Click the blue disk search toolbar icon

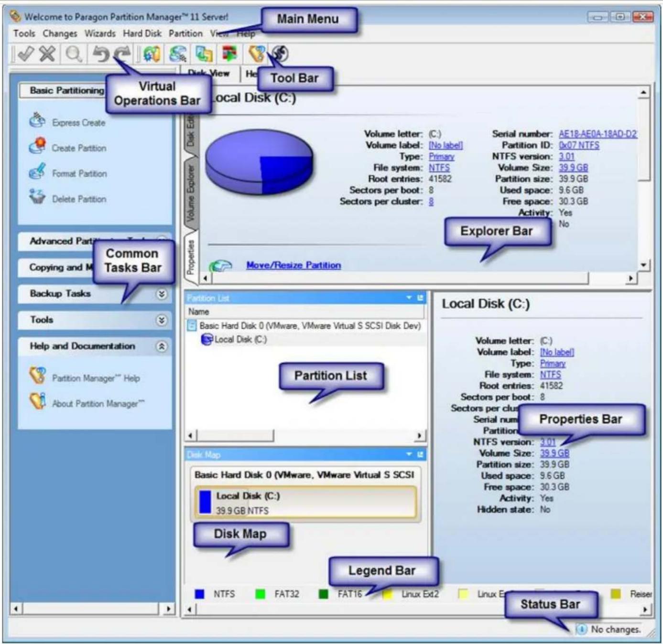[x=177, y=54]
